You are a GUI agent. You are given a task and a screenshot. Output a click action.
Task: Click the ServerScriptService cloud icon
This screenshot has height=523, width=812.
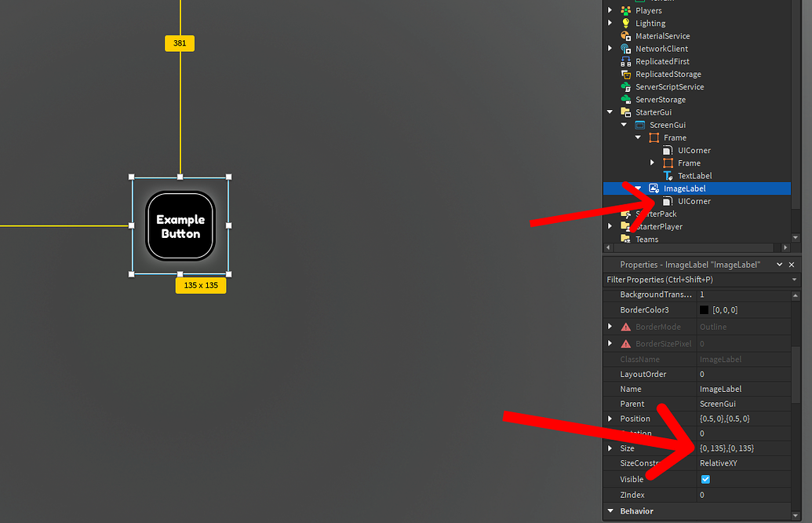click(624, 86)
